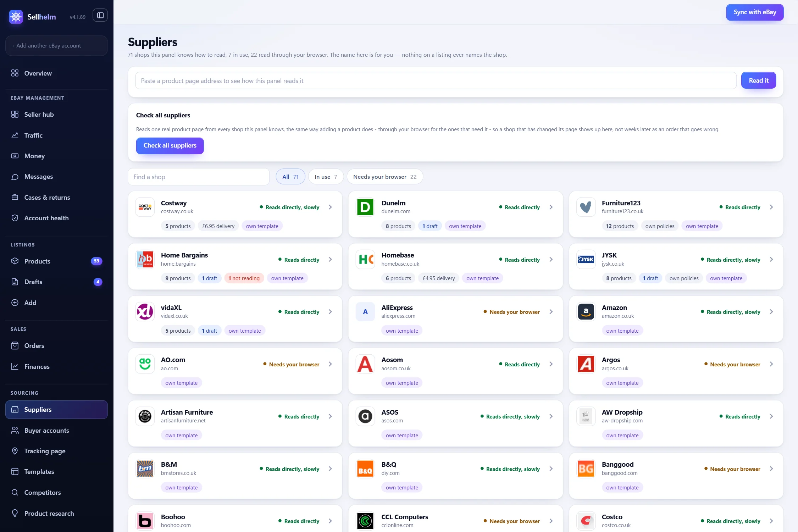Click the Product research lightbulb icon
The width and height of the screenshot is (798, 532).
tap(15, 513)
